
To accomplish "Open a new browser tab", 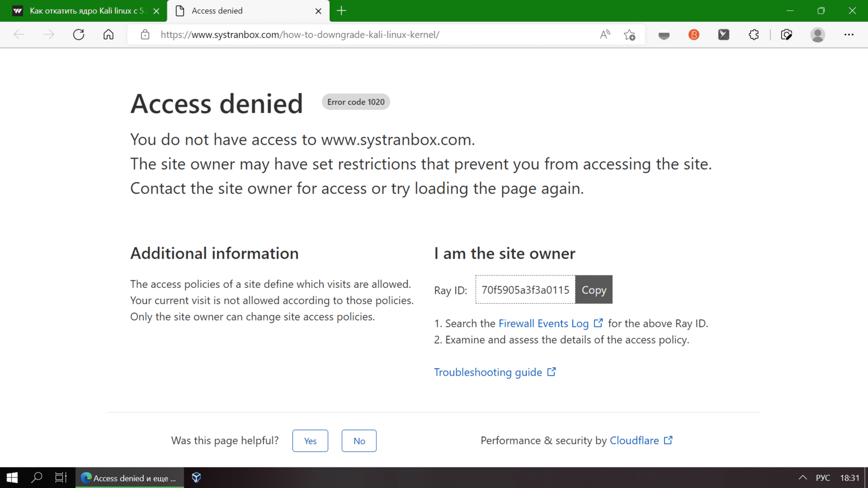I will (x=341, y=11).
